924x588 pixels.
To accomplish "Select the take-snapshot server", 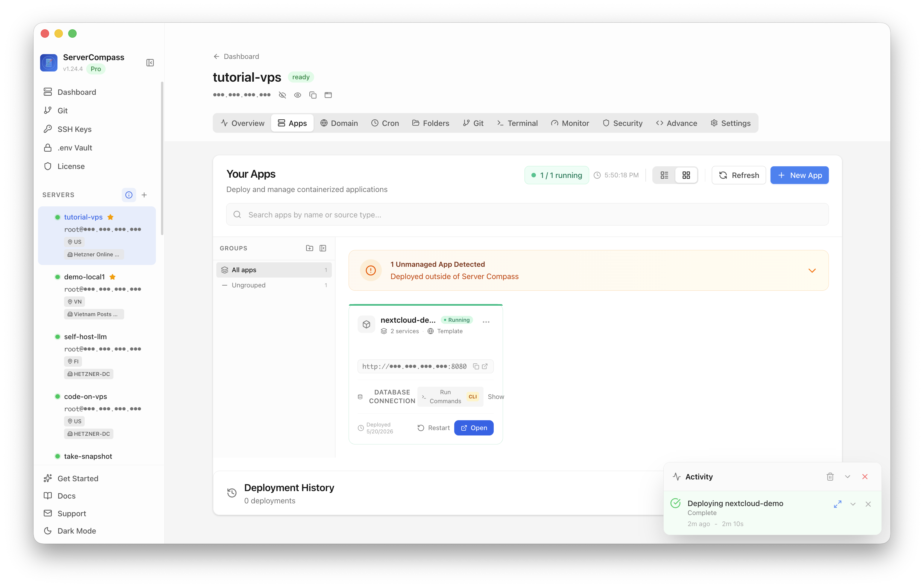I will click(88, 456).
